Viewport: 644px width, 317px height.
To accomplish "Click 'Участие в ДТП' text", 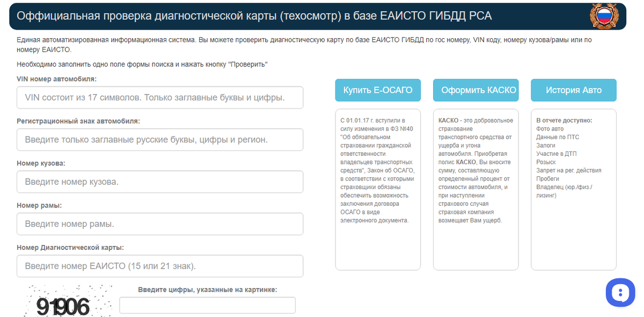I will point(557,154).
